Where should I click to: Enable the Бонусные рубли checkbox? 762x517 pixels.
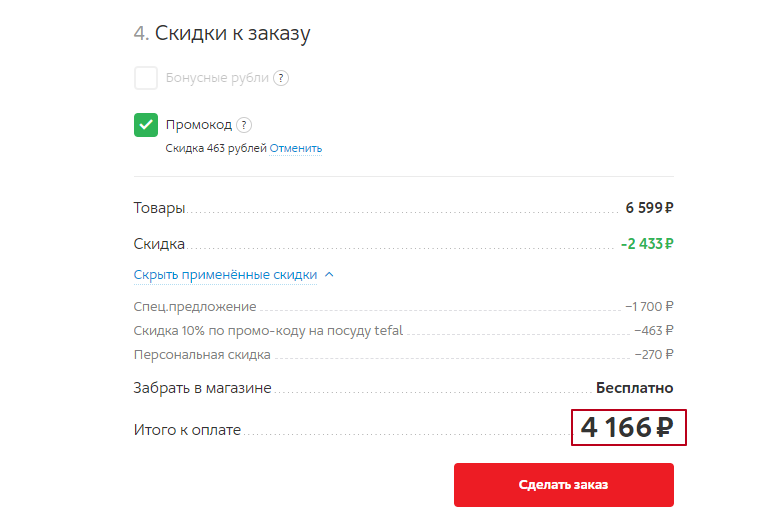pyautogui.click(x=146, y=78)
